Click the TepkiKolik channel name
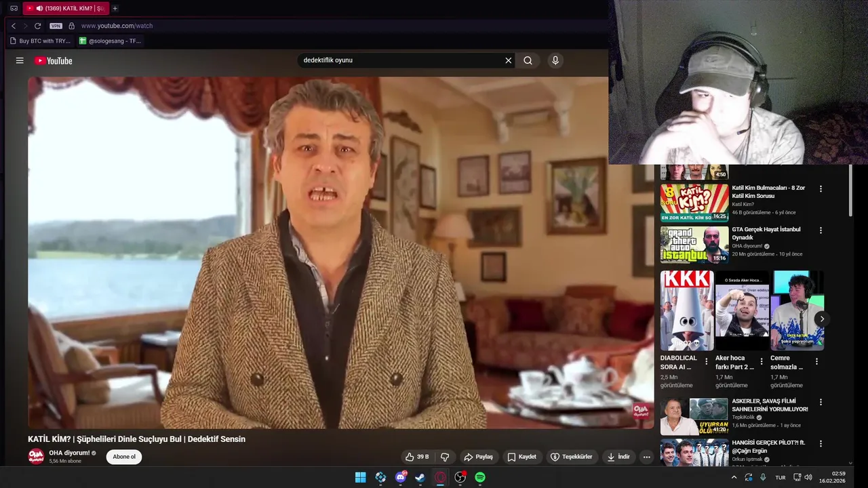The height and width of the screenshot is (488, 868). coord(743,418)
